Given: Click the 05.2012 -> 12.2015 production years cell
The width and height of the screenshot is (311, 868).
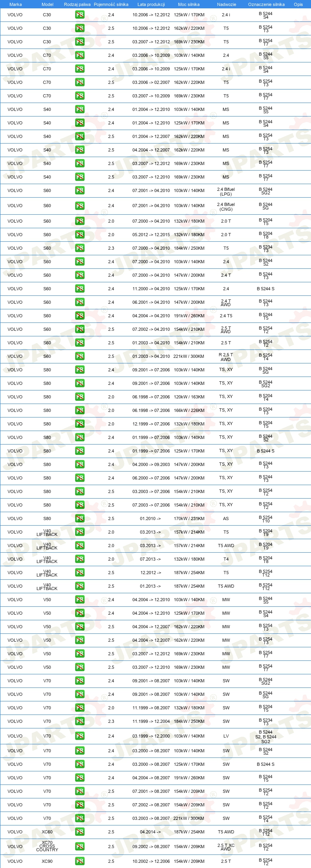Looking at the screenshot, I should (151, 235).
